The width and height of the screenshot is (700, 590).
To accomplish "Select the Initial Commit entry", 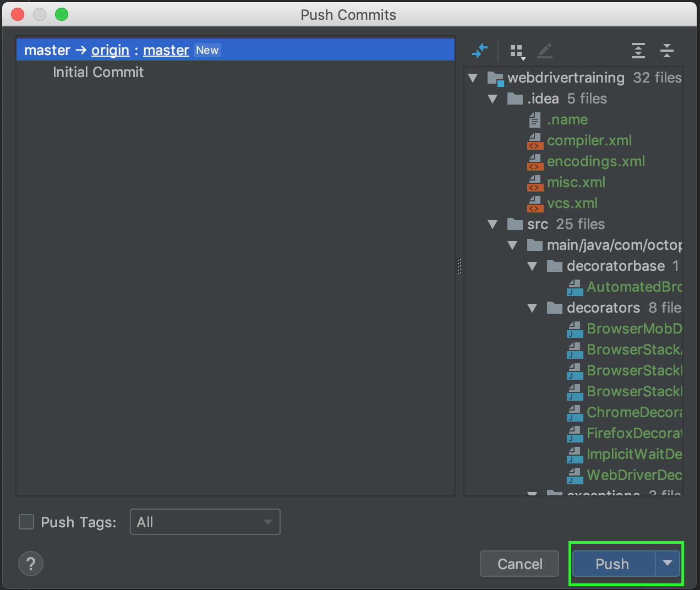I will 98,73.
